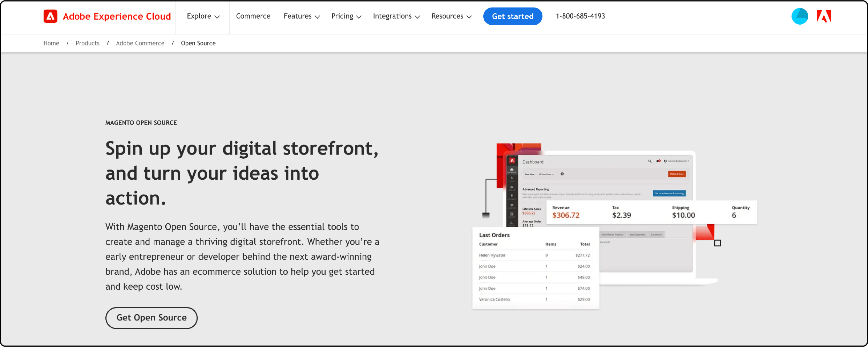Click the Last Orders heading

pos(494,235)
